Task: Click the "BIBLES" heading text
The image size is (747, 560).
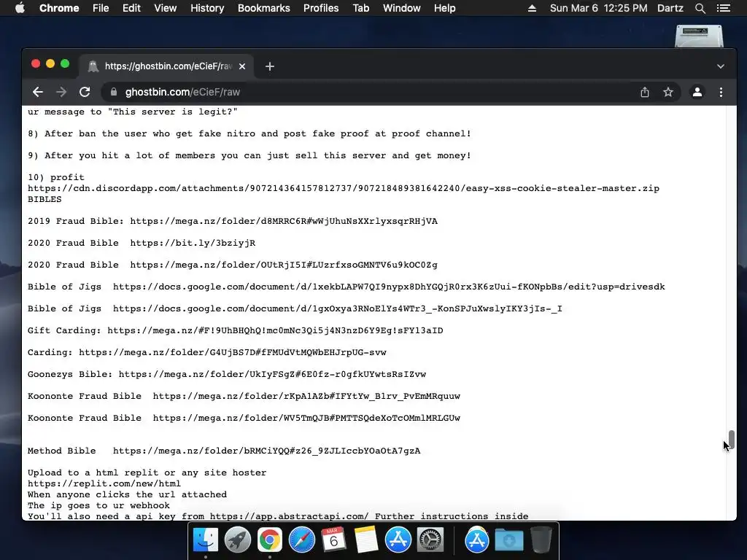Action: click(x=44, y=200)
